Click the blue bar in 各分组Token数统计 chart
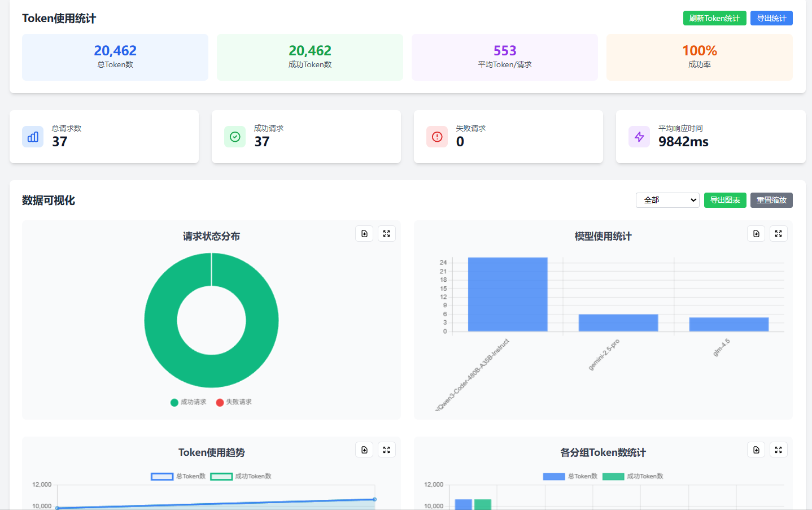 click(464, 504)
